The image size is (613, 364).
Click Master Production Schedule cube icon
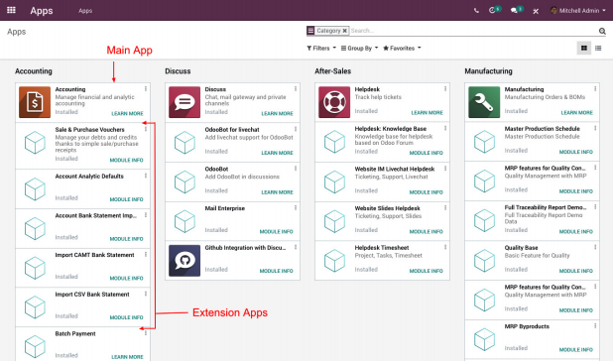[x=484, y=142]
